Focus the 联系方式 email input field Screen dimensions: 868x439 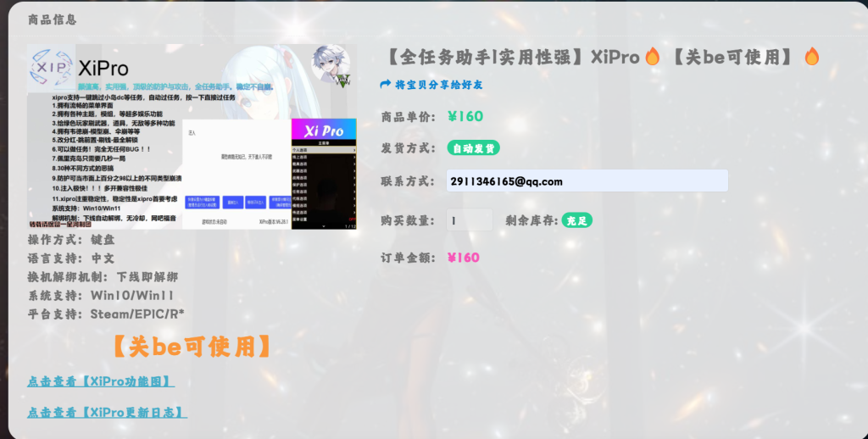click(x=587, y=181)
